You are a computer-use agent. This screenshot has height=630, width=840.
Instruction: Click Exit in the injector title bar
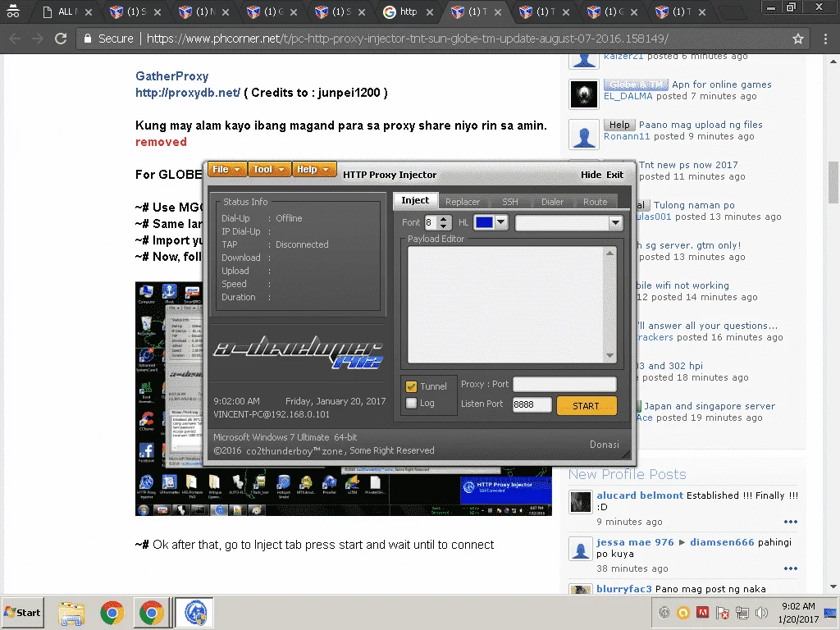(x=614, y=175)
